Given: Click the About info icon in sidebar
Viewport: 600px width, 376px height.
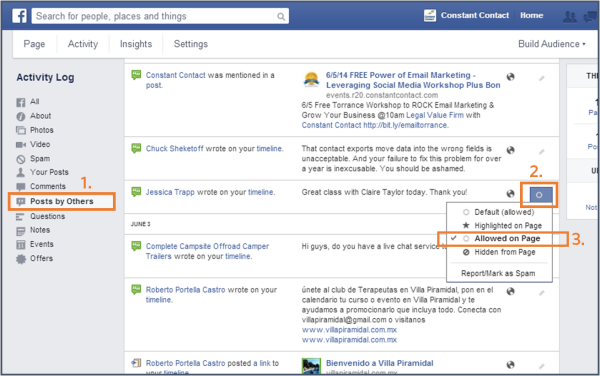Looking at the screenshot, I should coord(21,116).
